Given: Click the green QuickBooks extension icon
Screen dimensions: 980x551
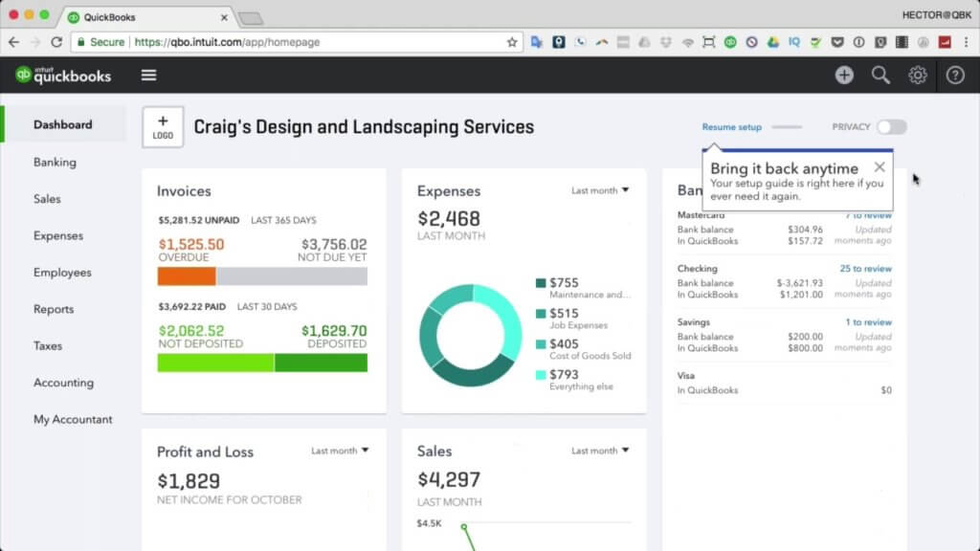Looking at the screenshot, I should [x=730, y=42].
